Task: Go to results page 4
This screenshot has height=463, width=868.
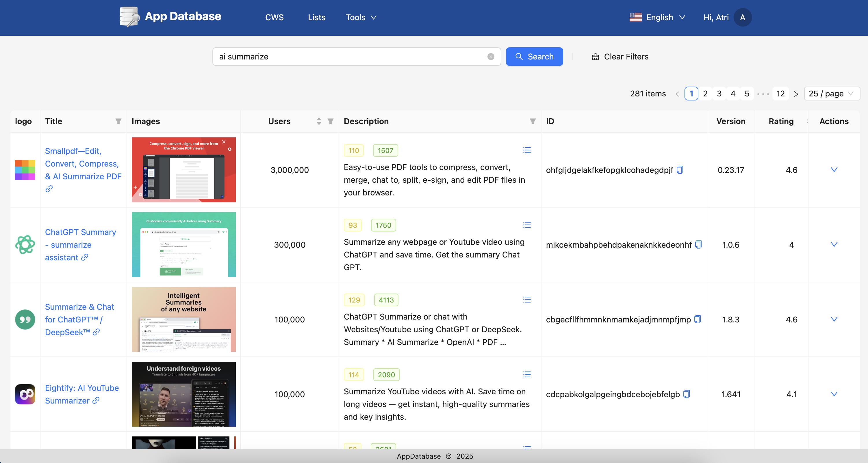Action: click(733, 94)
